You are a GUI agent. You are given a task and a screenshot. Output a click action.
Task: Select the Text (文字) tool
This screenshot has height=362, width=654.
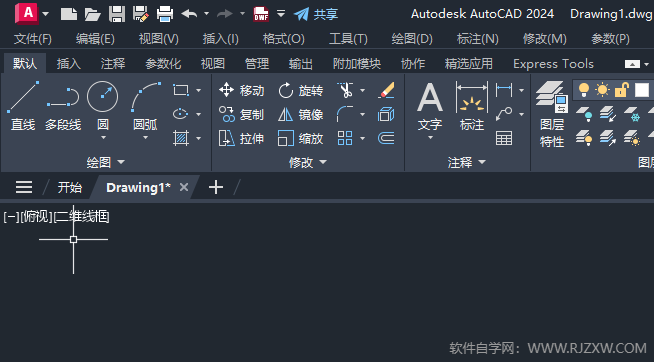[430, 106]
